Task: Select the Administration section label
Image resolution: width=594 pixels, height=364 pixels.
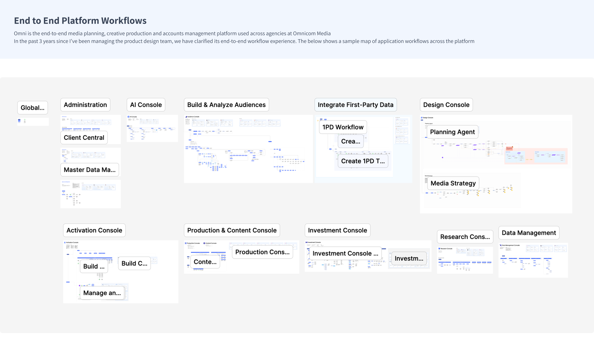Action: click(x=85, y=105)
